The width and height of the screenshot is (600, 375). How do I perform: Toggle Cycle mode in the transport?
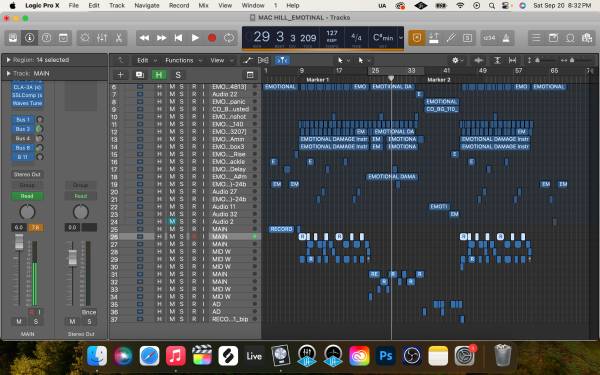(229, 38)
